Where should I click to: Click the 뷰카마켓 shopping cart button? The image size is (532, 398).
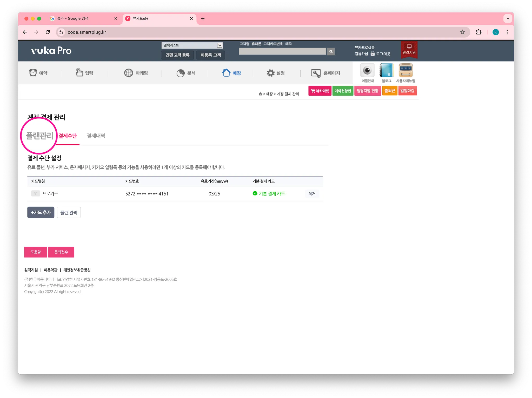coord(320,91)
